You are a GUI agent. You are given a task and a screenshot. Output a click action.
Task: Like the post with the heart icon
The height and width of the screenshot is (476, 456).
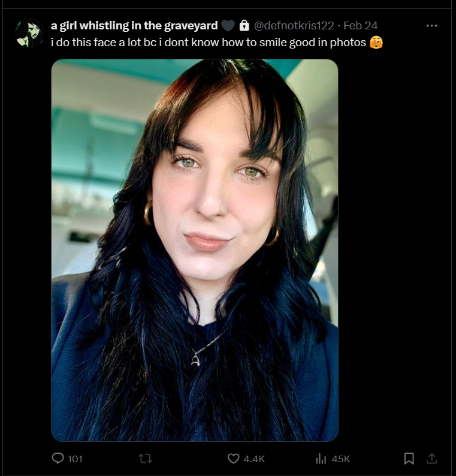tap(233, 459)
